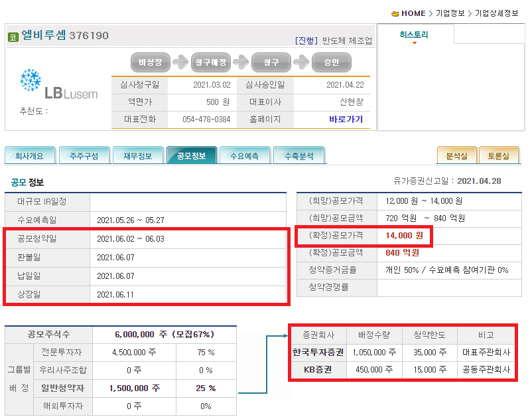
Task: Click approval date 2021.04.22
Action: tap(345, 85)
